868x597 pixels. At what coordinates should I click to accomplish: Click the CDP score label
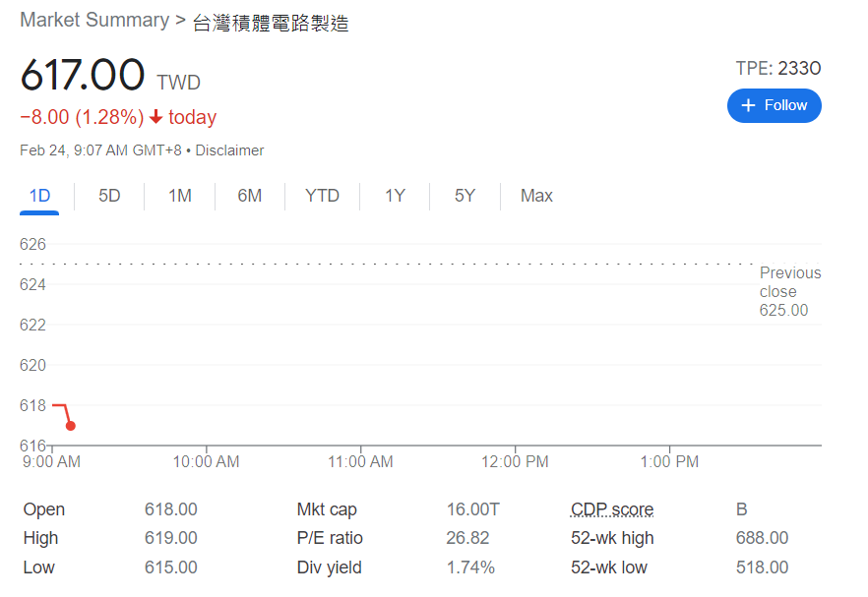click(x=611, y=509)
